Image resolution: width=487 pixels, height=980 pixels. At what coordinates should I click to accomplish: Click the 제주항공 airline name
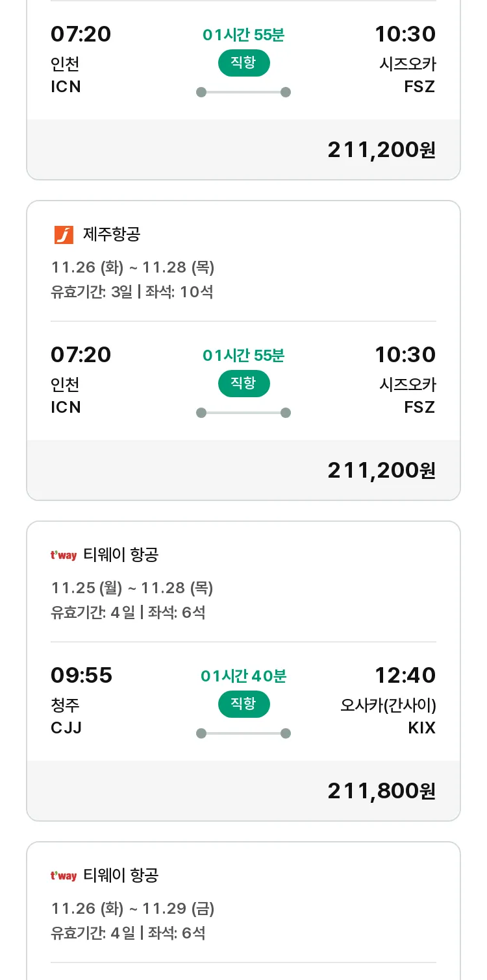coord(112,234)
